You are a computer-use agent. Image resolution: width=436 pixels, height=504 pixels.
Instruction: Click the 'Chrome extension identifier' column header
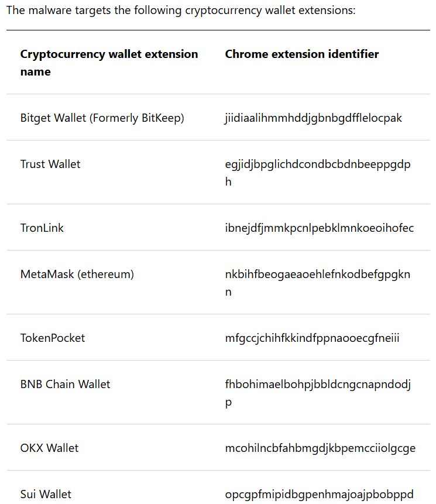pos(301,54)
